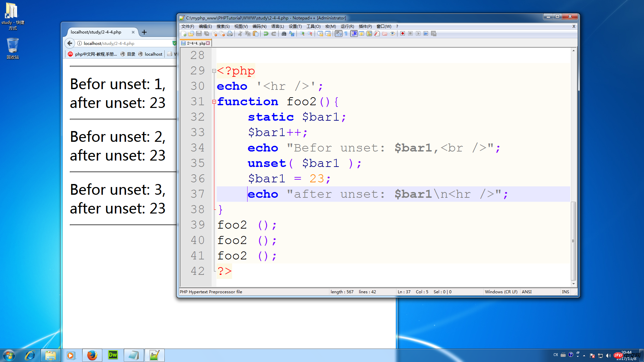Viewport: 644px width, 362px height.
Task: Click the Close All documents icon
Action: 222,34
